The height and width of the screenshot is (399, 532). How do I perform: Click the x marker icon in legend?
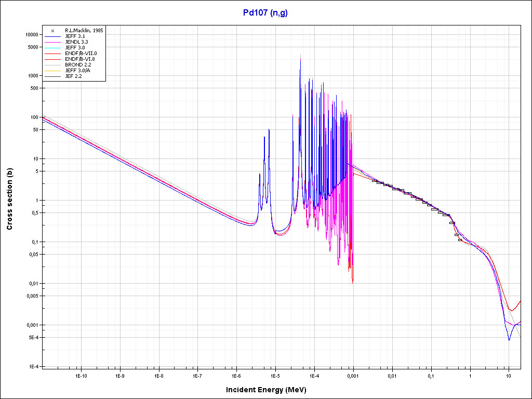(53, 31)
